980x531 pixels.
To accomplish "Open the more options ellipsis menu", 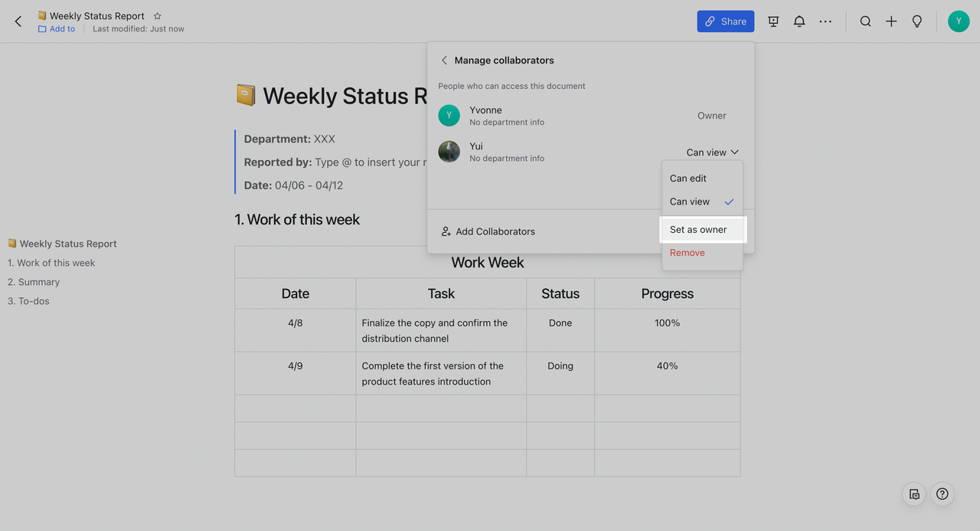I will [x=825, y=21].
